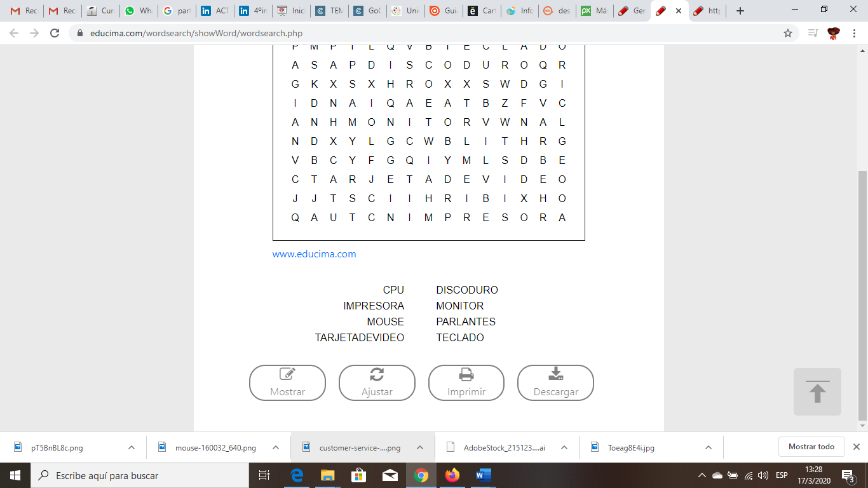The width and height of the screenshot is (868, 488).
Task: Switch to the 'http' tab
Action: [x=707, y=11]
